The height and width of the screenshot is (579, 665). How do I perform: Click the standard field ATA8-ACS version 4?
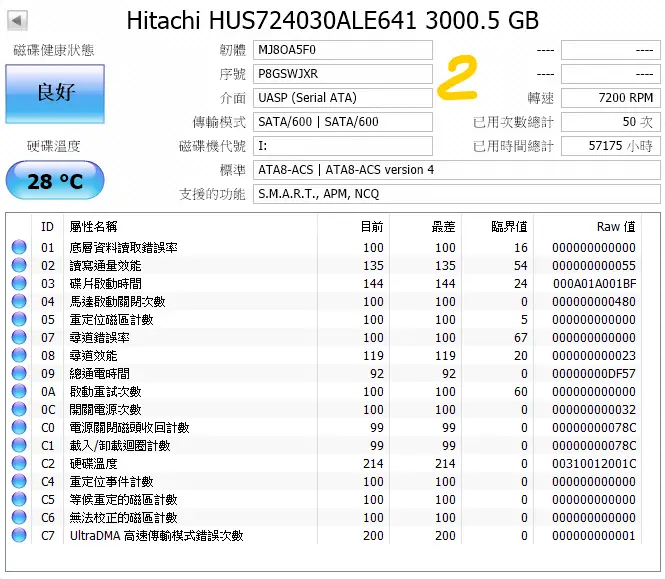(457, 170)
